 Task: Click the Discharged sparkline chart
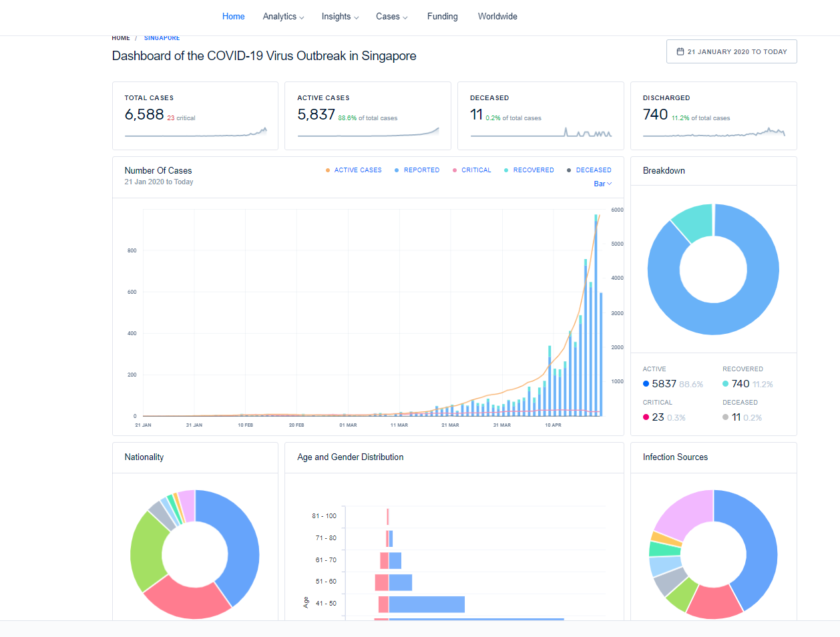(x=713, y=133)
